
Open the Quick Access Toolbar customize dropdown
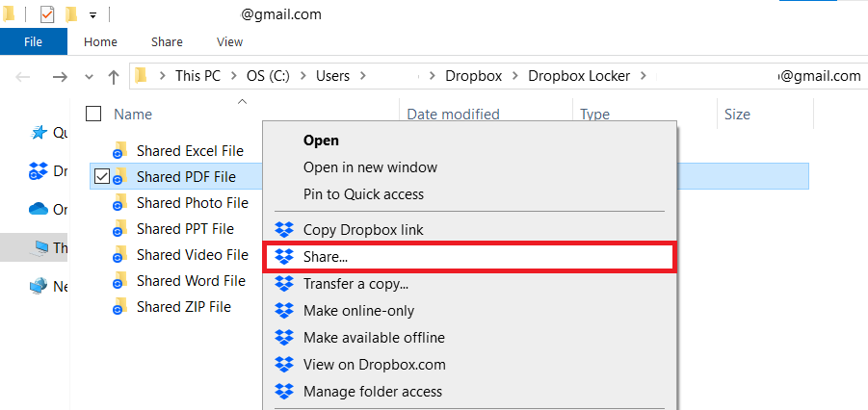point(92,15)
